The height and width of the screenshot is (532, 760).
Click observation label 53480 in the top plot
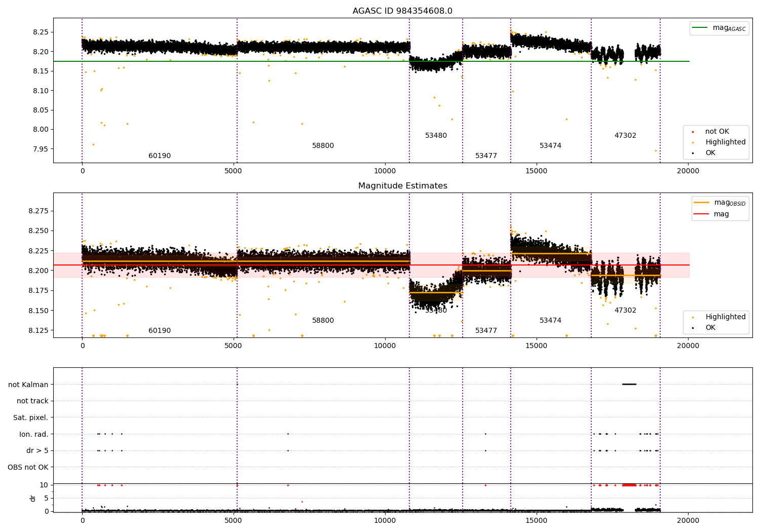(x=436, y=136)
